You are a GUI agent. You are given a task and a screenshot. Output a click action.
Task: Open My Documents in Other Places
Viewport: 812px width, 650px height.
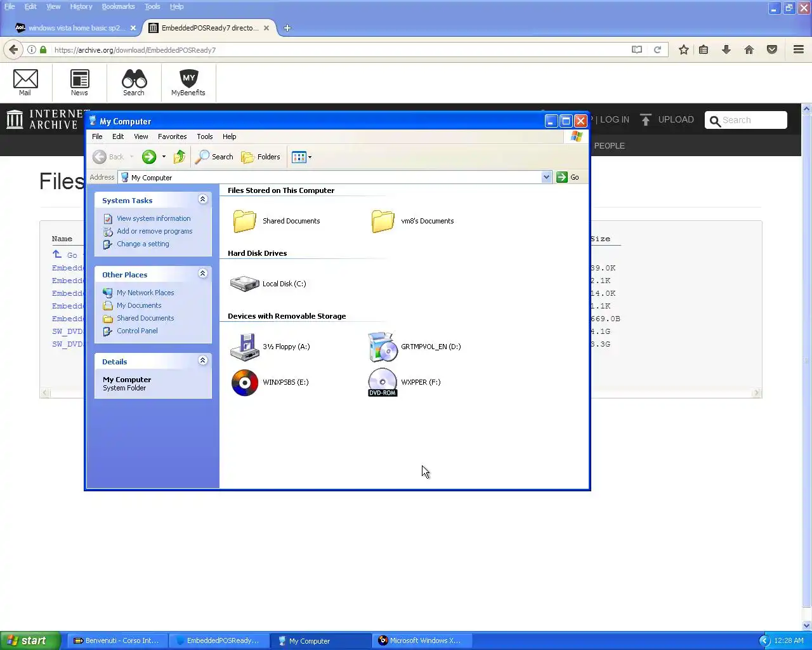tap(139, 305)
